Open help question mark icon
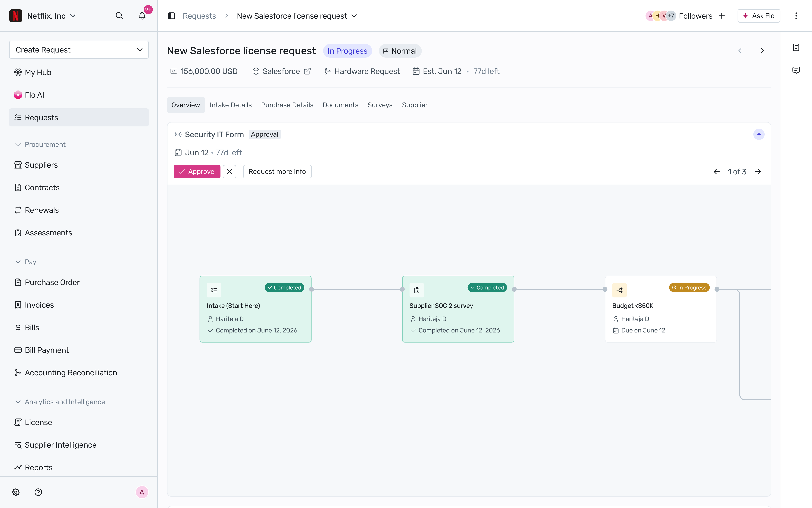Viewport: 812px width, 508px height. (38, 492)
